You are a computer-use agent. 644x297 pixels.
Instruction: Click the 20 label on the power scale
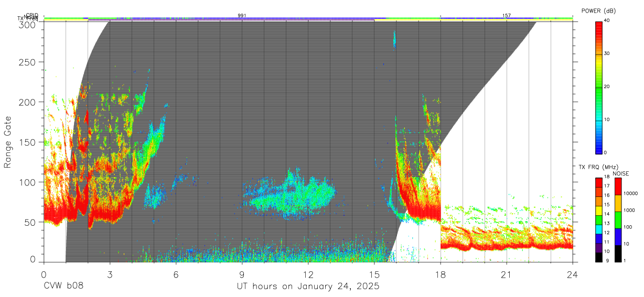(607, 87)
